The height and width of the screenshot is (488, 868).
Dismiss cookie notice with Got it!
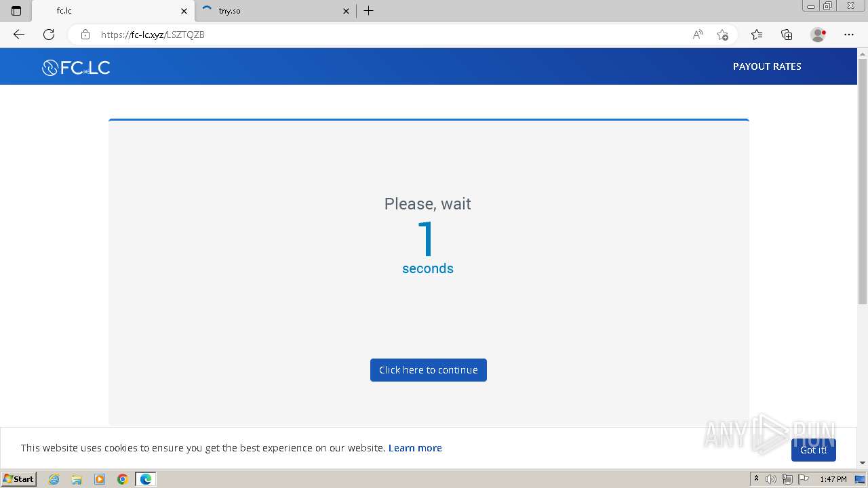[814, 450]
